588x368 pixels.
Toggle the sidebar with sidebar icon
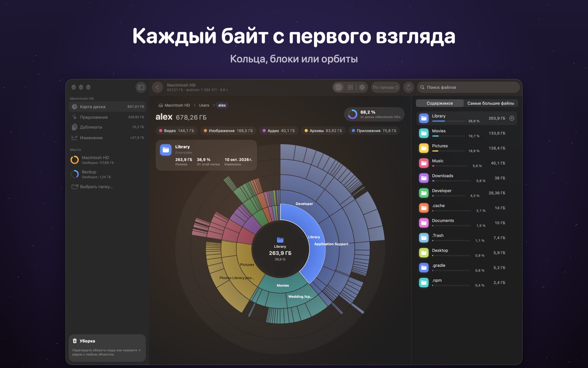pyautogui.click(x=141, y=87)
